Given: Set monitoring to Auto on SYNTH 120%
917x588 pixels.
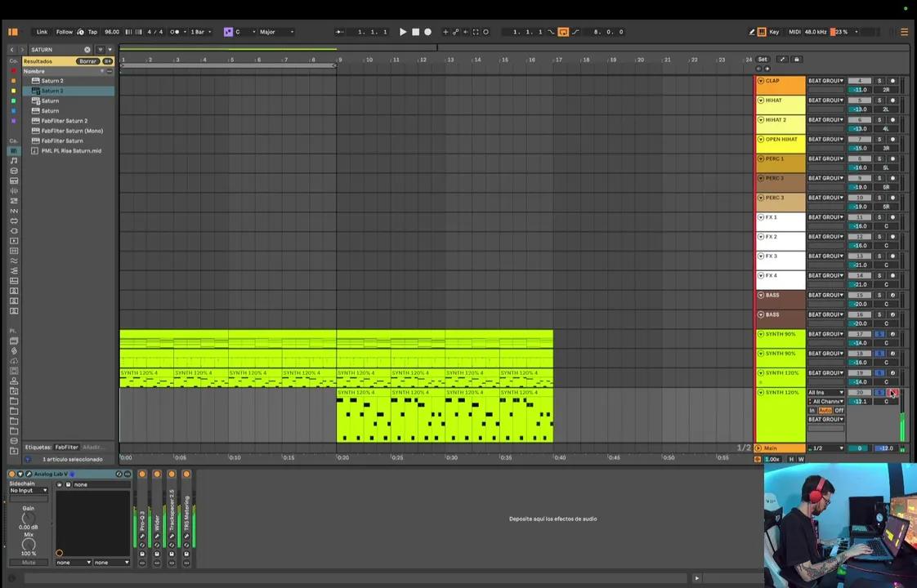Looking at the screenshot, I should click(825, 410).
